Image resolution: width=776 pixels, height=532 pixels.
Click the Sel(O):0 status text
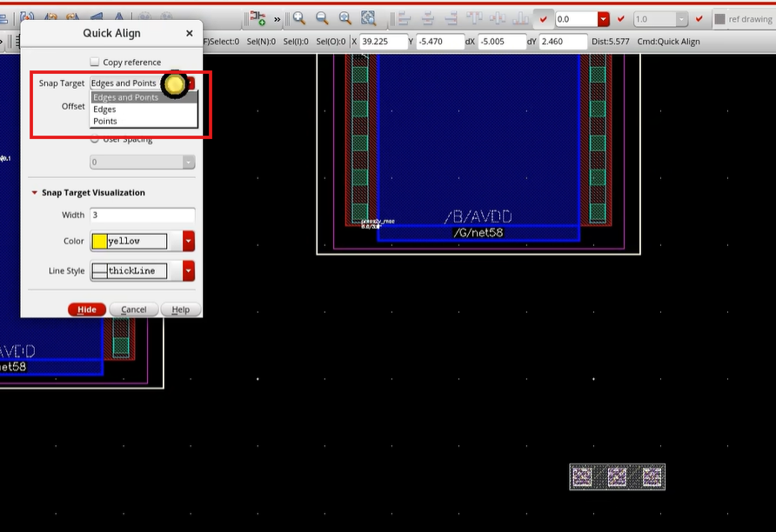[x=331, y=42]
